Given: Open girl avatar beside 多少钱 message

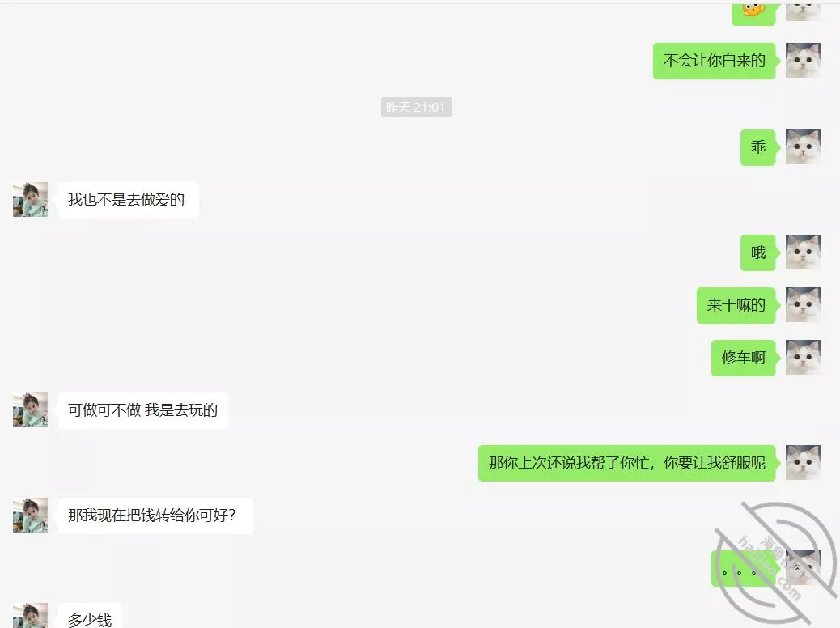Looking at the screenshot, I should point(30,616).
